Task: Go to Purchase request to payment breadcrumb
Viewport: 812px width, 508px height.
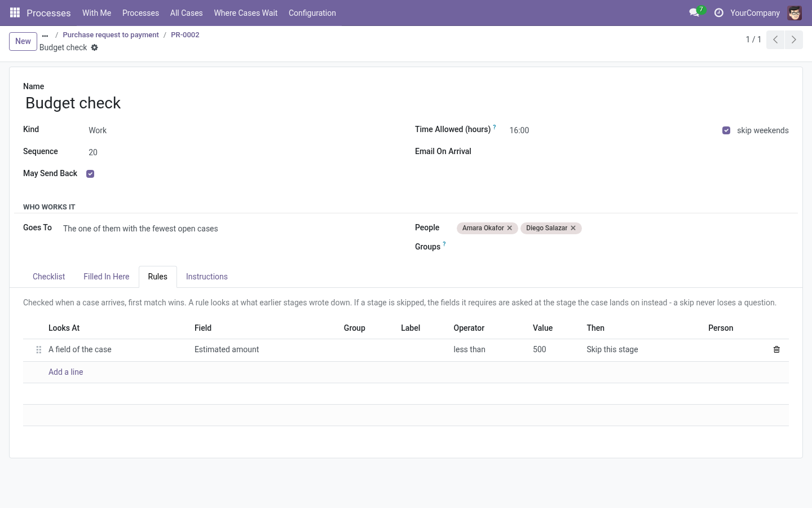Action: coord(111,35)
